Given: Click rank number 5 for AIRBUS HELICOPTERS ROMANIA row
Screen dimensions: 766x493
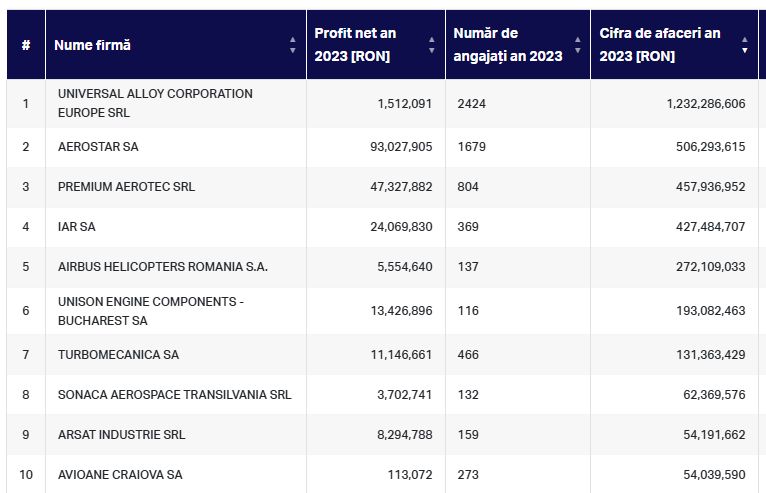Looking at the screenshot, I should (x=26, y=267).
